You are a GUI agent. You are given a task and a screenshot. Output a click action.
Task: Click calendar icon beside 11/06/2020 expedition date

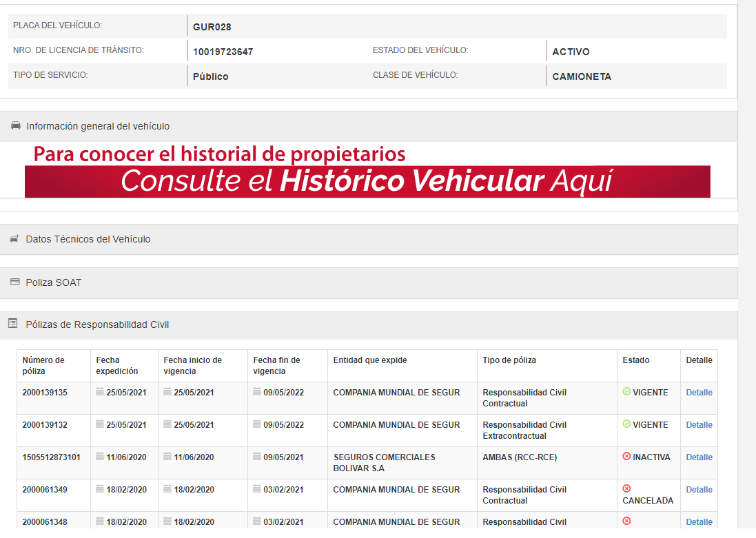(100, 457)
